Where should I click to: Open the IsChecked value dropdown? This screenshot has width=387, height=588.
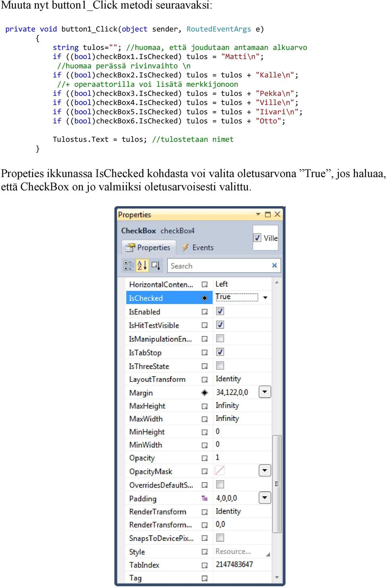coord(265,298)
